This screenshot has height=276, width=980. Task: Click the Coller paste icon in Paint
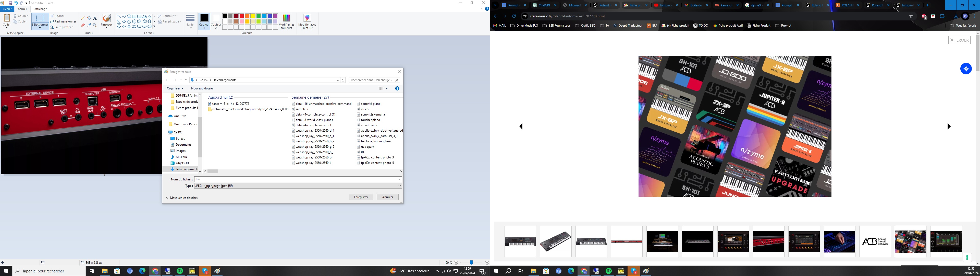7,18
